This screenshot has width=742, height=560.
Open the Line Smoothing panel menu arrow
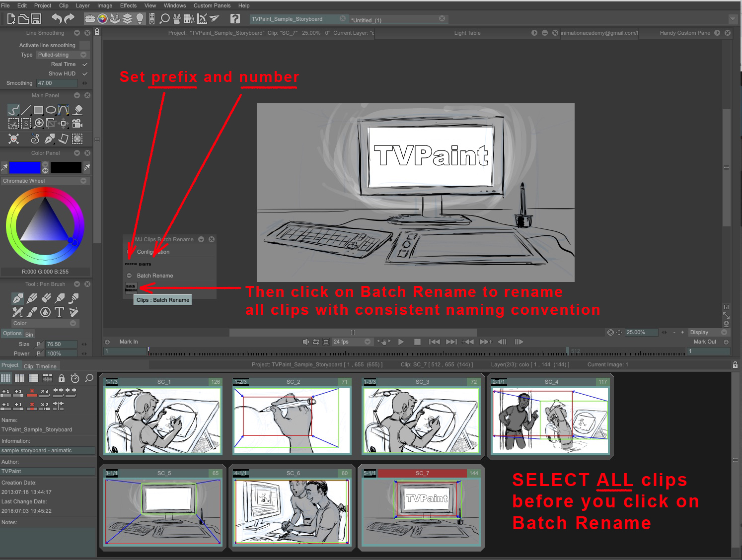click(77, 33)
